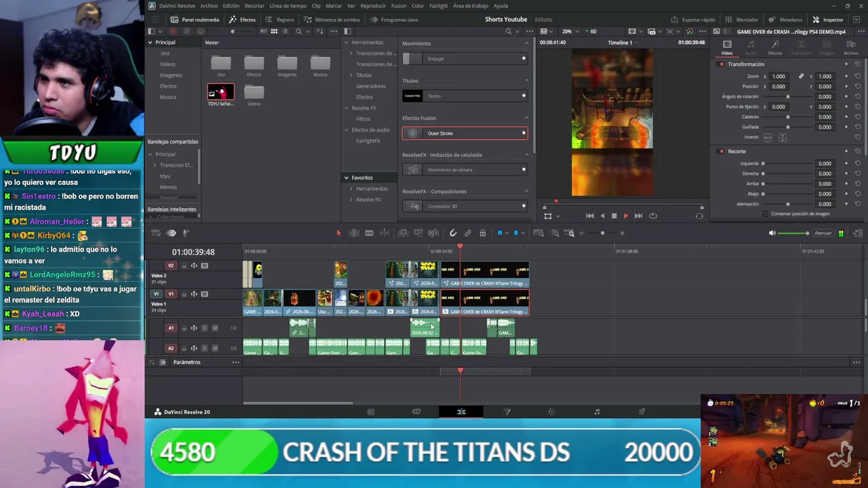Screen dimensions: 868x488
Task: Adjust the green volume slider above the timeline
Action: 793,233
